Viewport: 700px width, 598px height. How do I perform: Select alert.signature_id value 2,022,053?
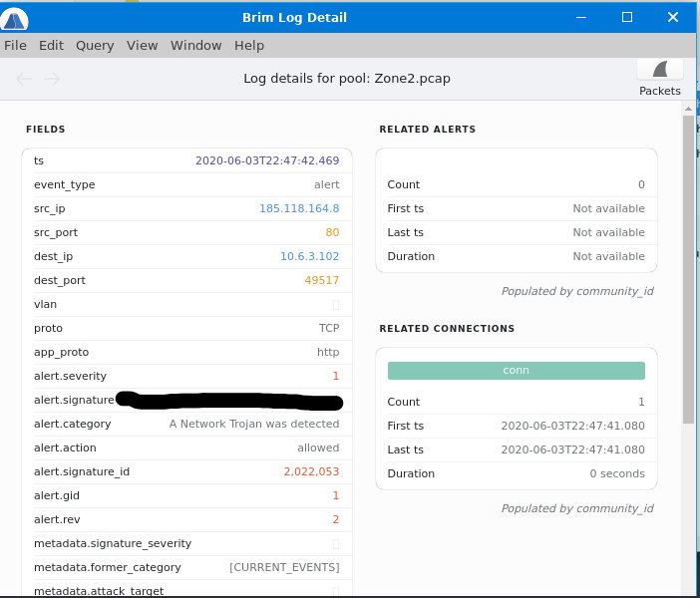[311, 471]
